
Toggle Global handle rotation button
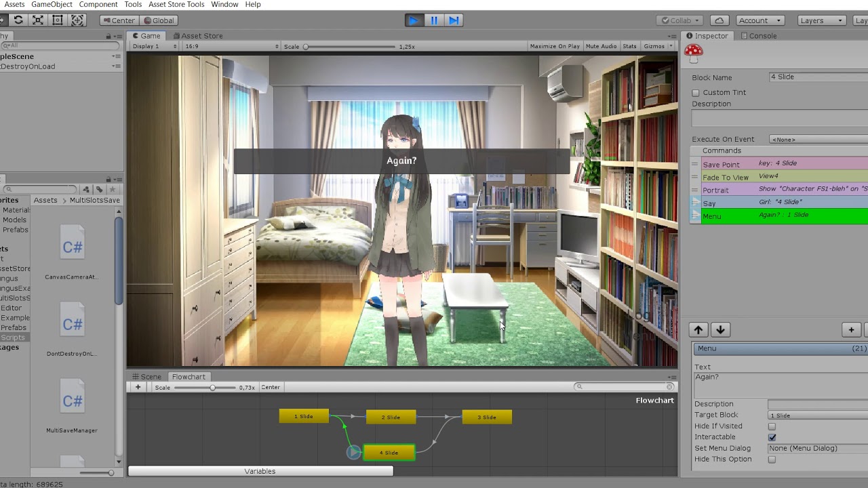pos(158,20)
